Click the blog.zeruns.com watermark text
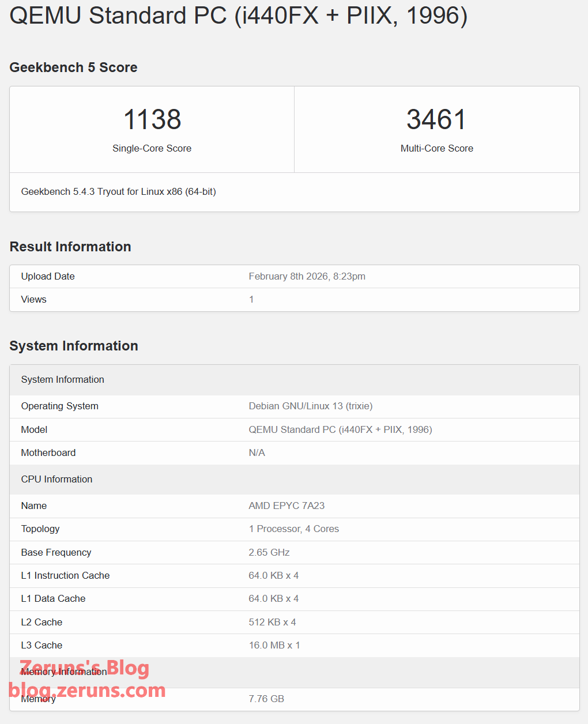588x724 pixels. click(87, 690)
